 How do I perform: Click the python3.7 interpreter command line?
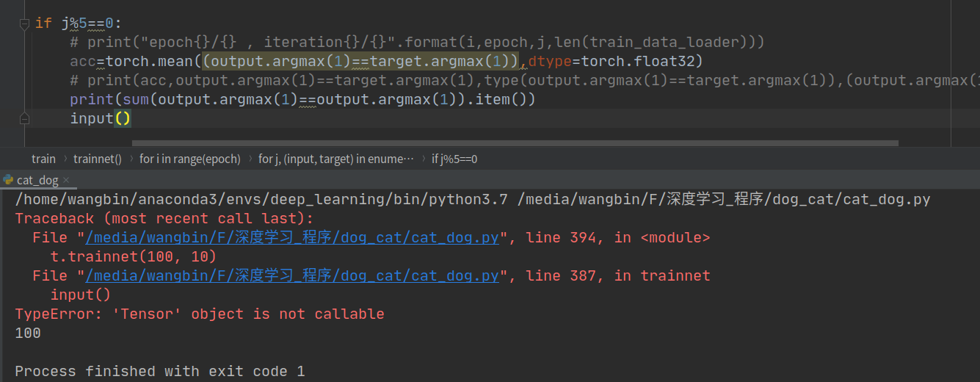tap(473, 199)
